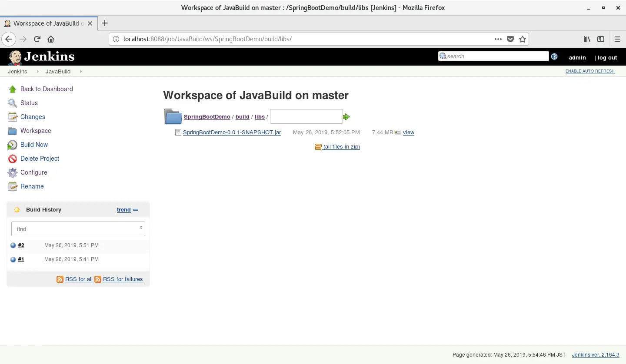Open the Jenkins ver. 2.164.3 link
Image resolution: width=626 pixels, height=364 pixels.
coord(596,355)
